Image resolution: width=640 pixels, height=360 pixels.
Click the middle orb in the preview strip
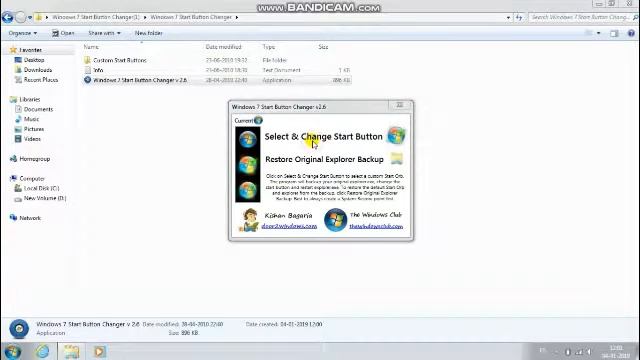pos(248,165)
